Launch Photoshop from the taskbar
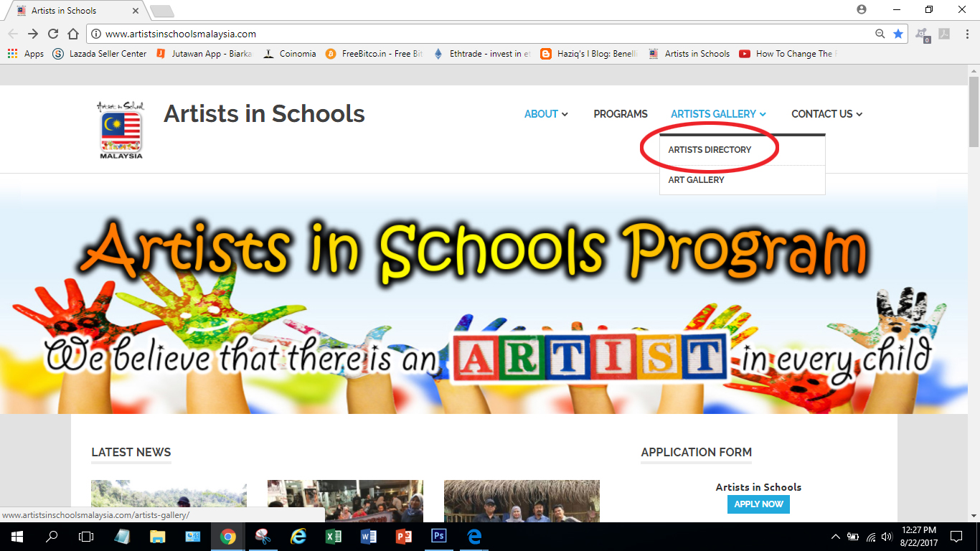 pyautogui.click(x=438, y=537)
